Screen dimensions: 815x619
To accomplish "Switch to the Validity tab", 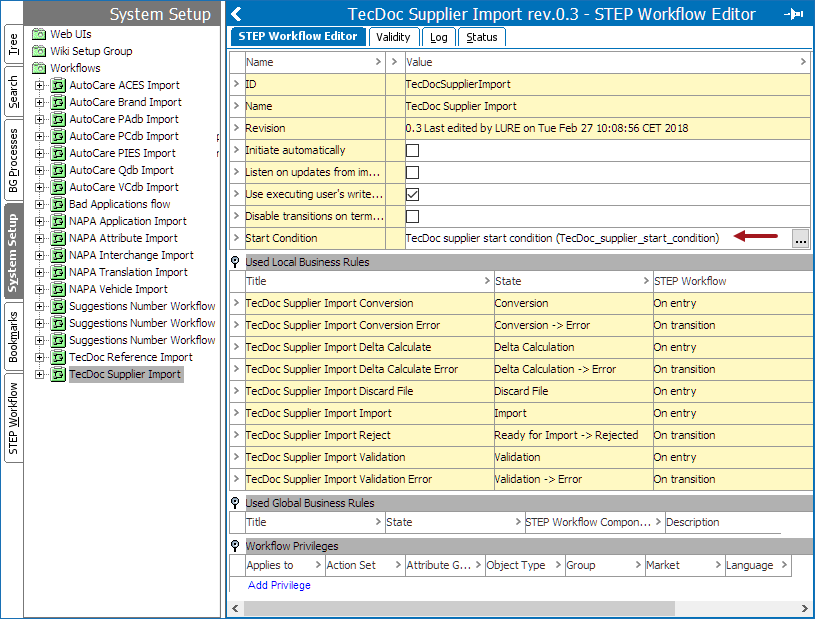I will [393, 37].
